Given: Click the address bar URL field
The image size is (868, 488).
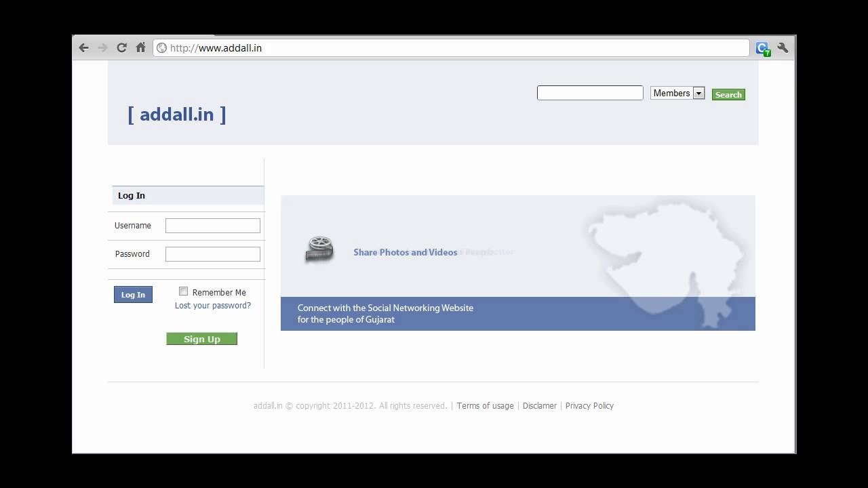Looking at the screenshot, I should click(x=451, y=48).
